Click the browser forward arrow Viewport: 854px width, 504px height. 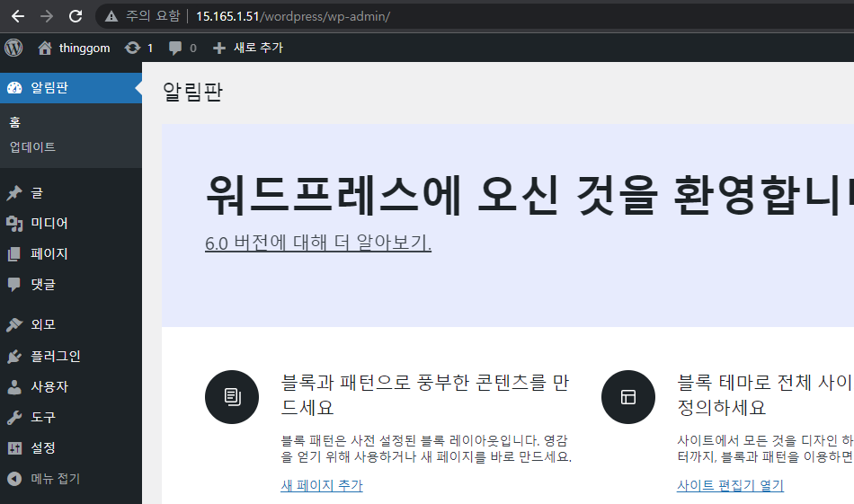47,16
